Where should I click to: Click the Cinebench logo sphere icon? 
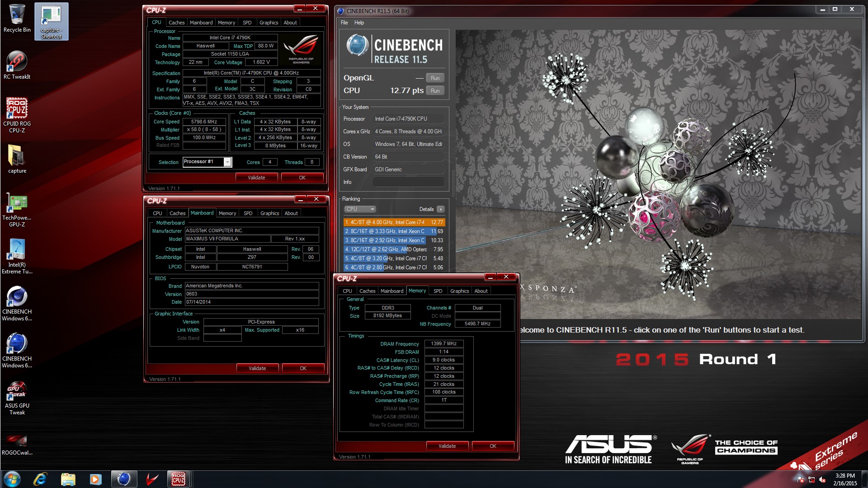[x=357, y=46]
